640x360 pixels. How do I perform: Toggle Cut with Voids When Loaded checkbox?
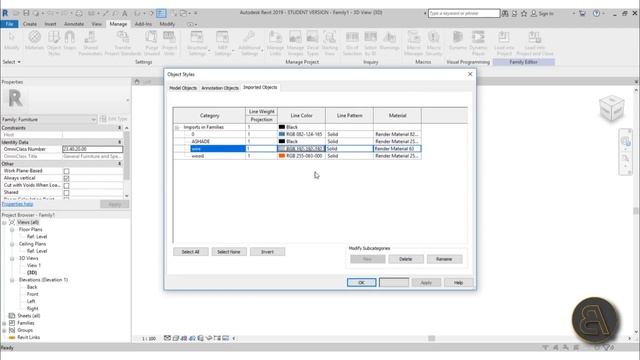[x=67, y=186]
